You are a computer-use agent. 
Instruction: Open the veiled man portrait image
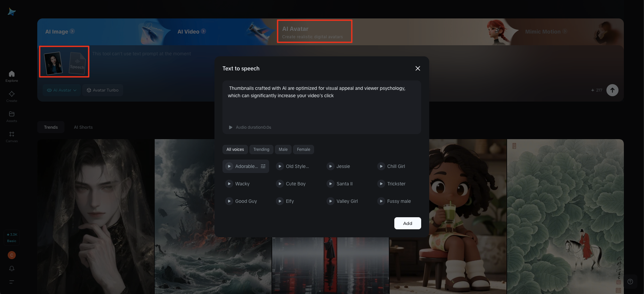point(96,217)
